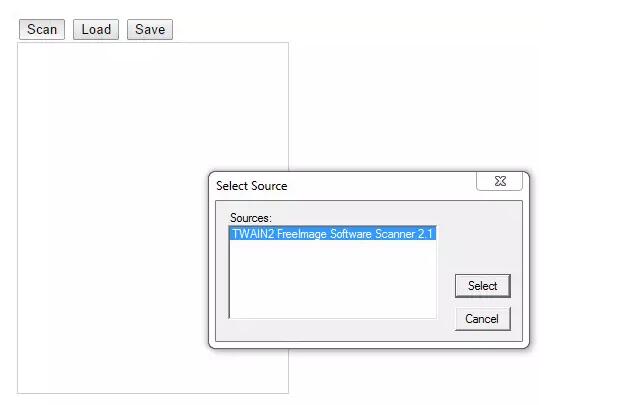
Task: Click the Scan button
Action: (42, 29)
